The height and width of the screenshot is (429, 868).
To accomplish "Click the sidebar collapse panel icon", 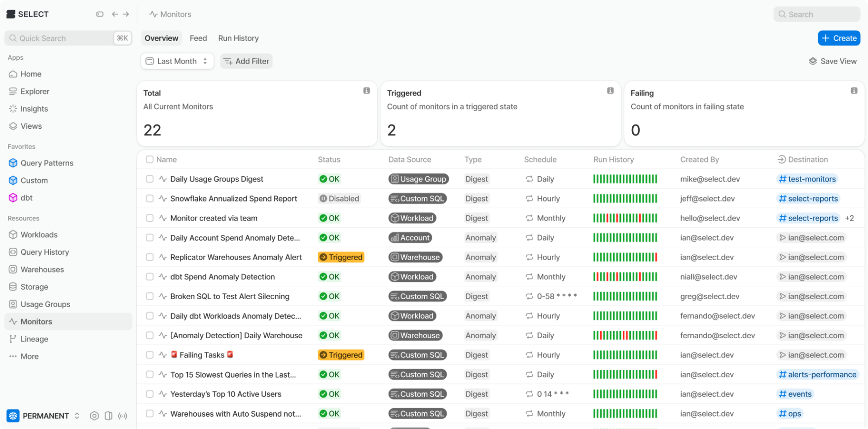I will click(x=100, y=14).
